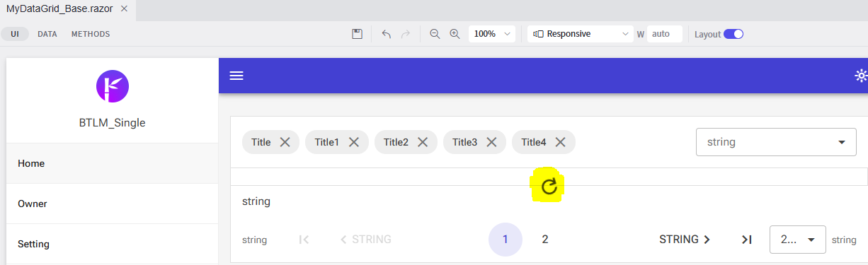The image size is (868, 265).
Task: Expand the string combo box
Action: coord(777,142)
